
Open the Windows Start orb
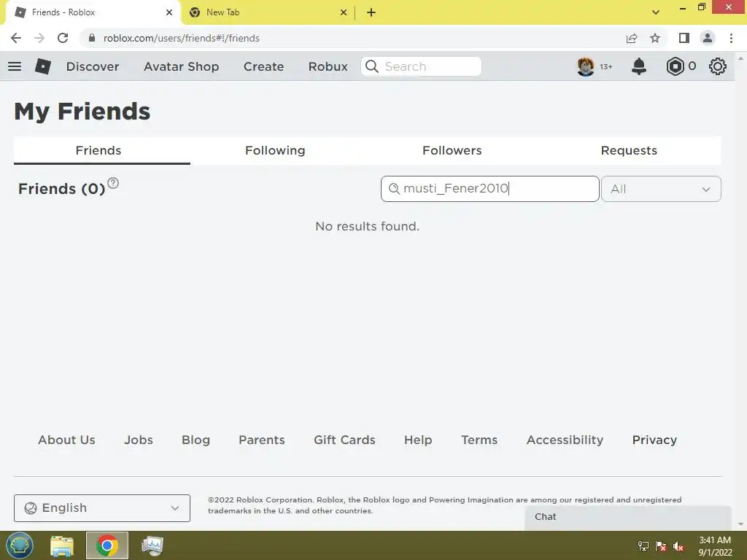tap(20, 545)
